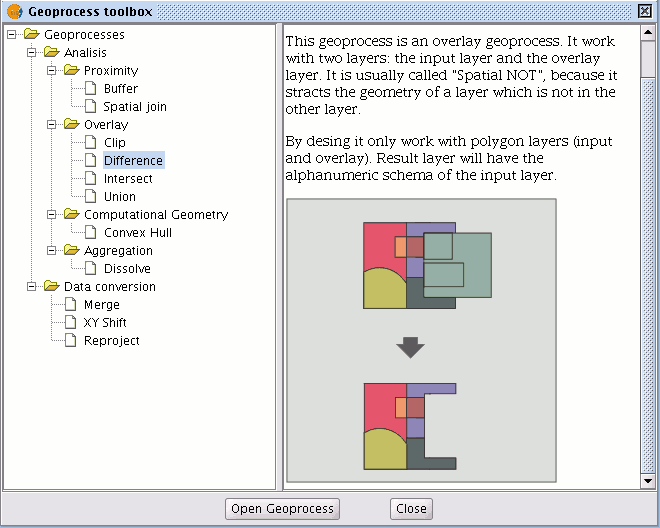Select the Spatial join geoprocess
660x528 pixels.
coord(135,107)
